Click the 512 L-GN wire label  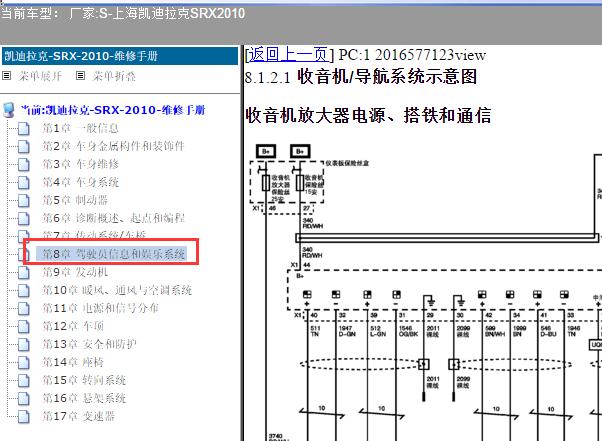click(378, 331)
